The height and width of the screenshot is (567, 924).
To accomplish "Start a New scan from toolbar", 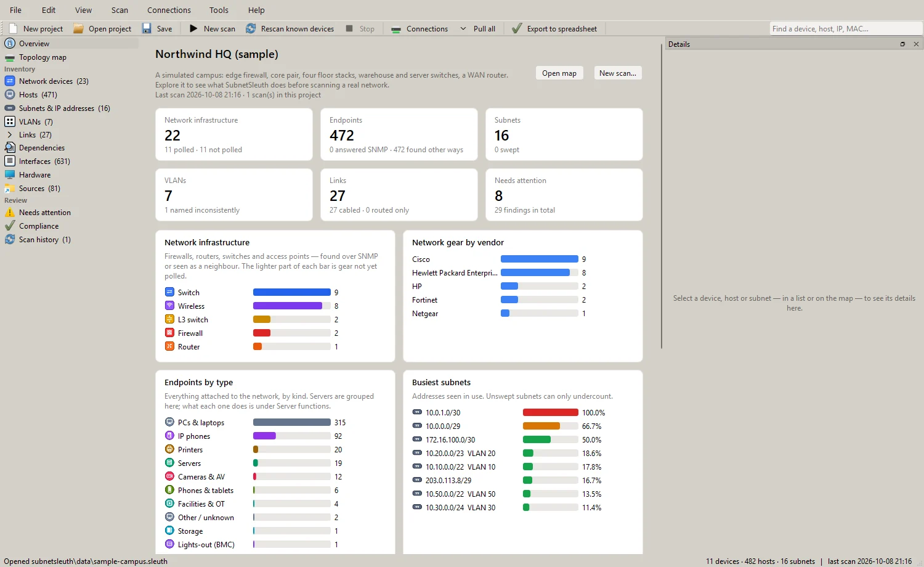I will [212, 28].
